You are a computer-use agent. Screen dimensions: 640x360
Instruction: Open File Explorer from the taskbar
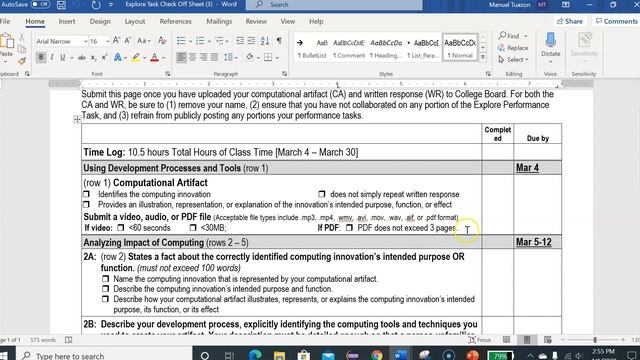tap(279, 355)
